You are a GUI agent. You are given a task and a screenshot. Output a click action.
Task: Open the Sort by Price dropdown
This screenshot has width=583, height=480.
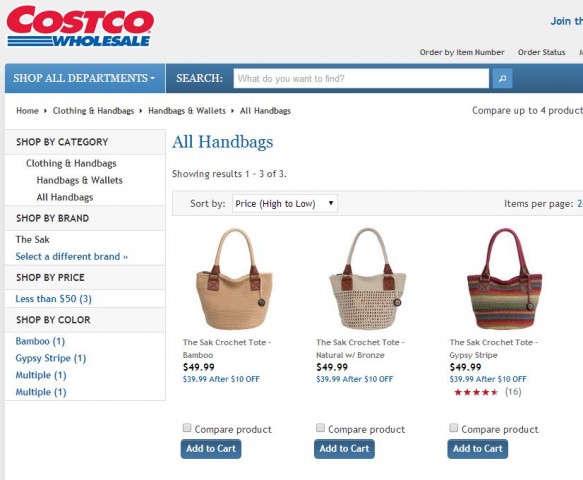[x=284, y=203]
